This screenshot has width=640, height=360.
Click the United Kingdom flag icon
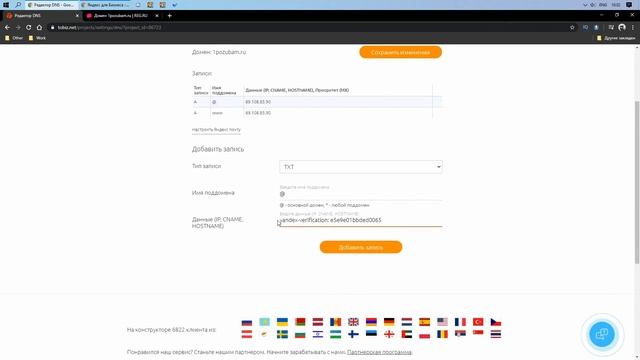tap(353, 322)
